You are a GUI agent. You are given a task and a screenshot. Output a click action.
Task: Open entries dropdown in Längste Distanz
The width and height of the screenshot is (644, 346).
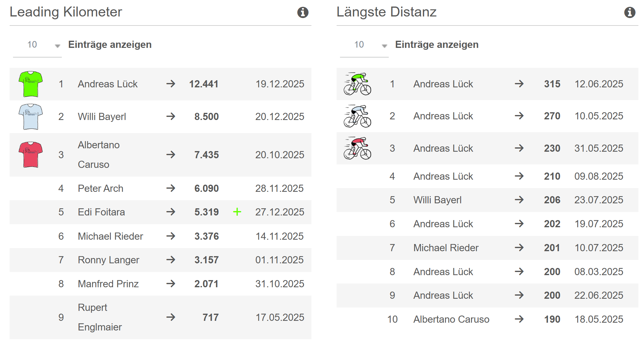(364, 45)
